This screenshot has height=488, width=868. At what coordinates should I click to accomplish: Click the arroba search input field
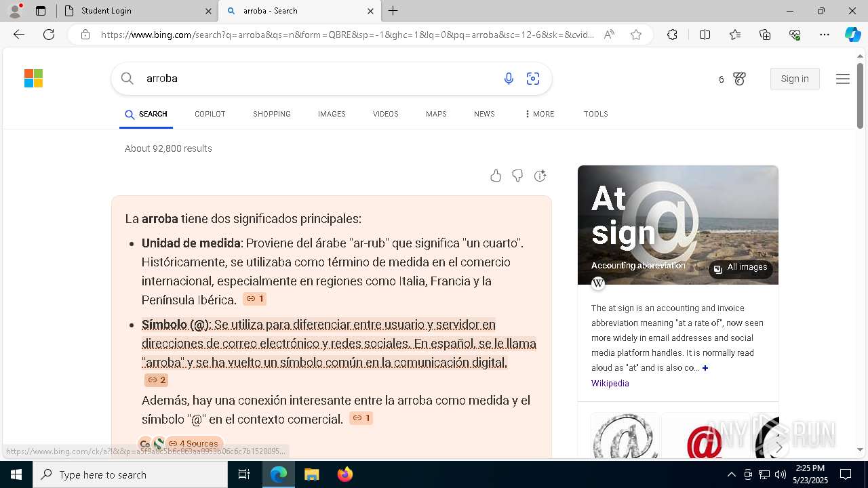tap(319, 79)
